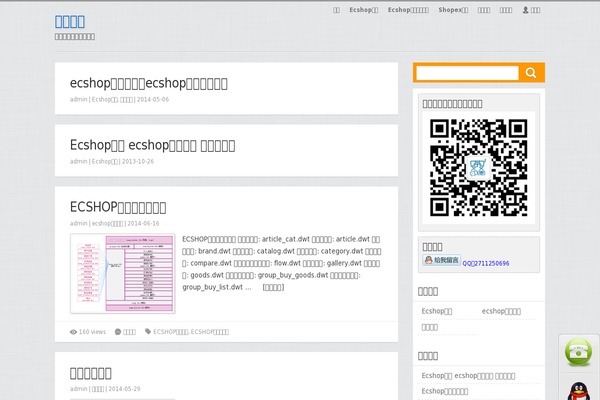Click the admin author link dated 2014-05-06
Viewport: 600px width, 400px height.
pos(78,99)
